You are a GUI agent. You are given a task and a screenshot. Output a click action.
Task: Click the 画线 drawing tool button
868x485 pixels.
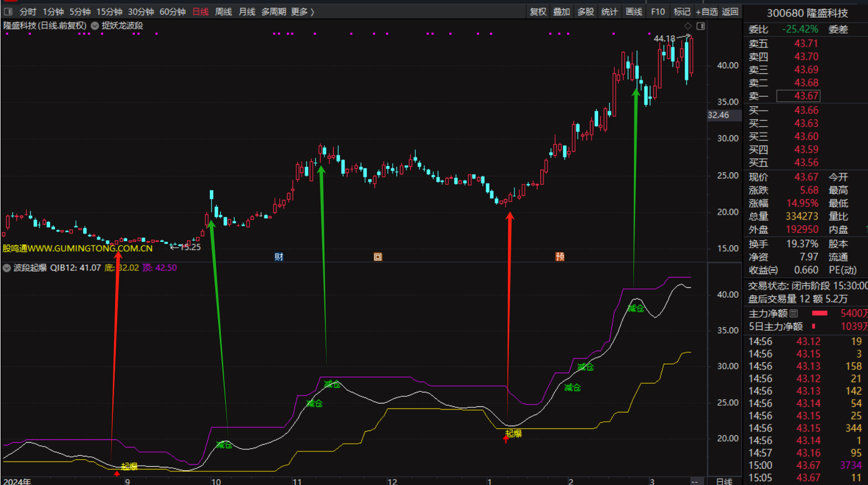click(634, 12)
